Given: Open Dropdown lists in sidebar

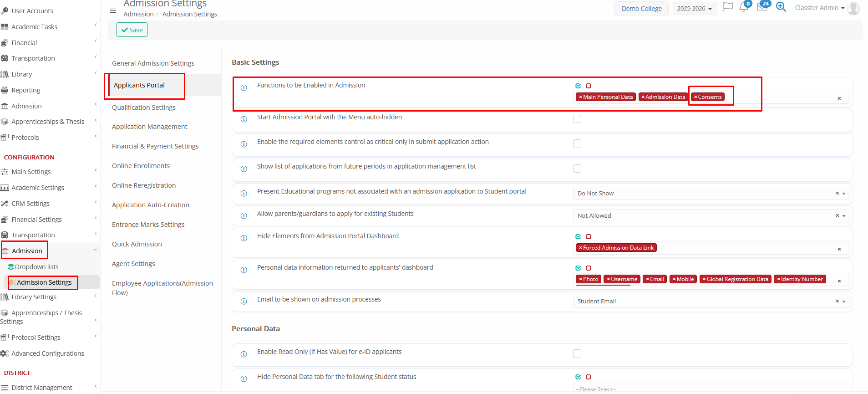Looking at the screenshot, I should 36,267.
